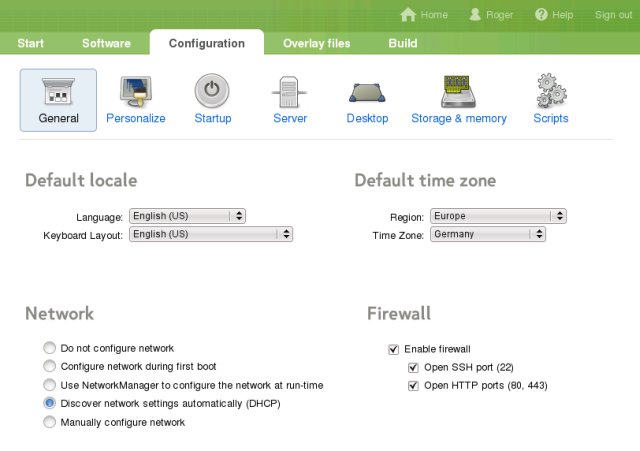
Task: Switch to the Start tab
Action: (x=31, y=43)
